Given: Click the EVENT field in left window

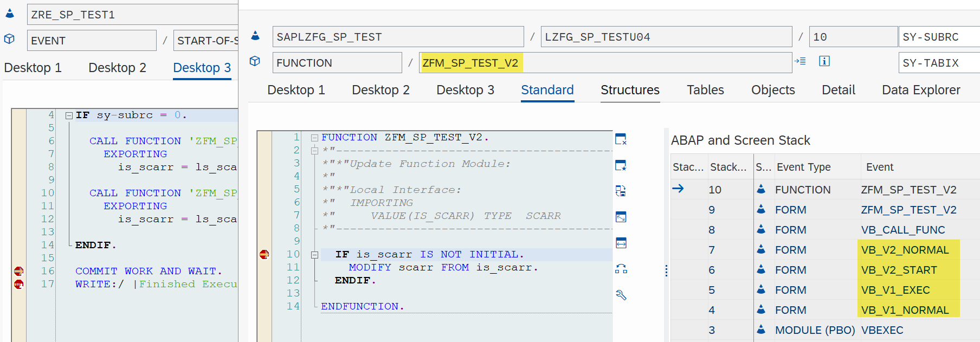Looking at the screenshot, I should point(92,41).
